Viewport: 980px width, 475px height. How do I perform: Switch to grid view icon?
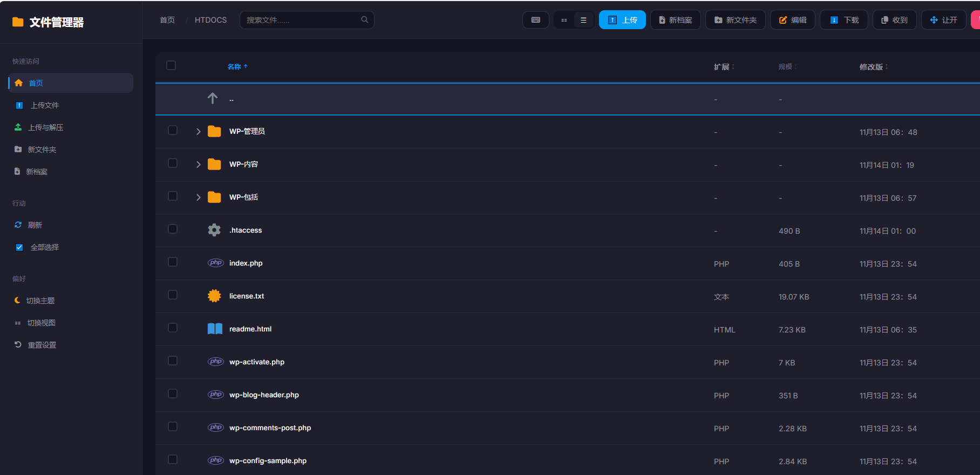(564, 20)
